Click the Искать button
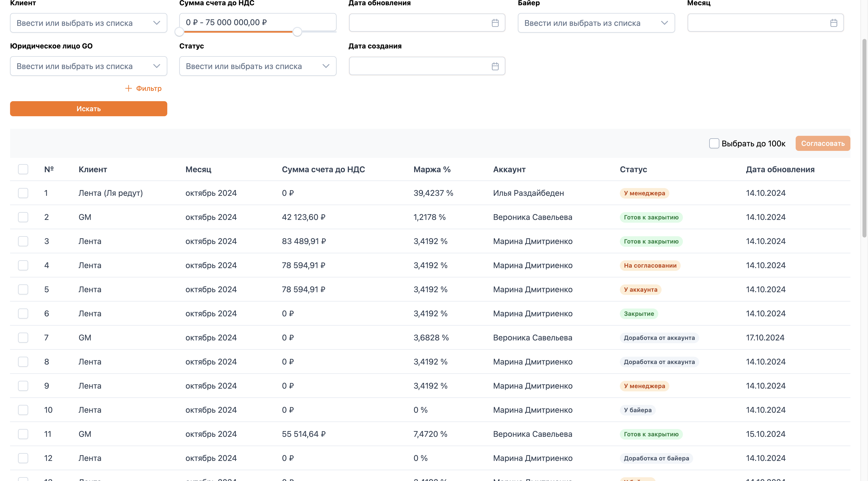 (x=89, y=109)
